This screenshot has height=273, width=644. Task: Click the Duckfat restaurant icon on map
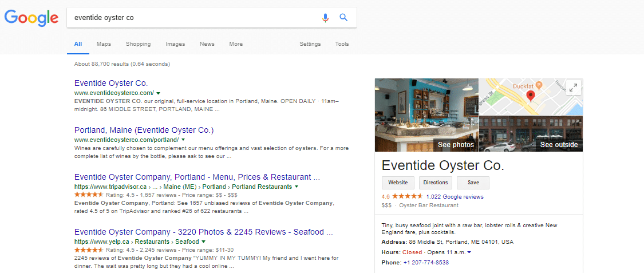point(540,85)
